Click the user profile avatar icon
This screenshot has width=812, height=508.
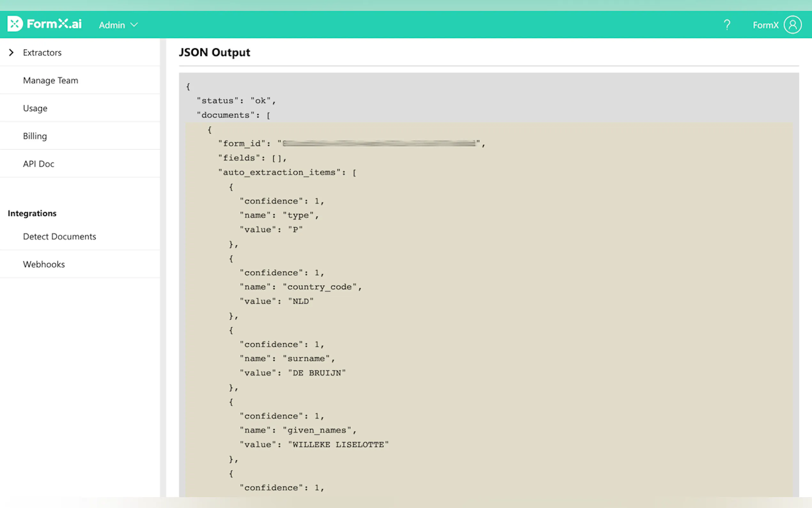(792, 25)
